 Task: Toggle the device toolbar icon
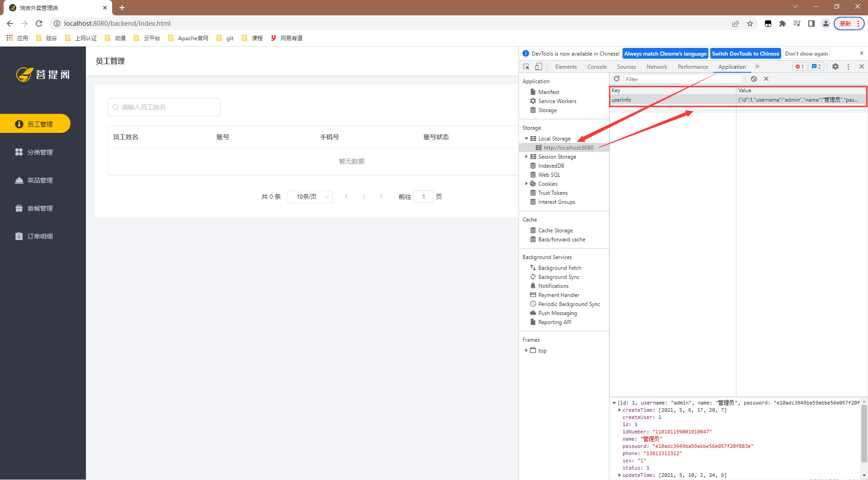pos(538,66)
